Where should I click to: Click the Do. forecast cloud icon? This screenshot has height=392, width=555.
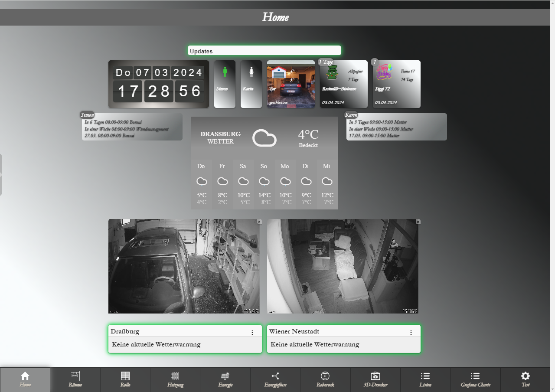point(202,181)
